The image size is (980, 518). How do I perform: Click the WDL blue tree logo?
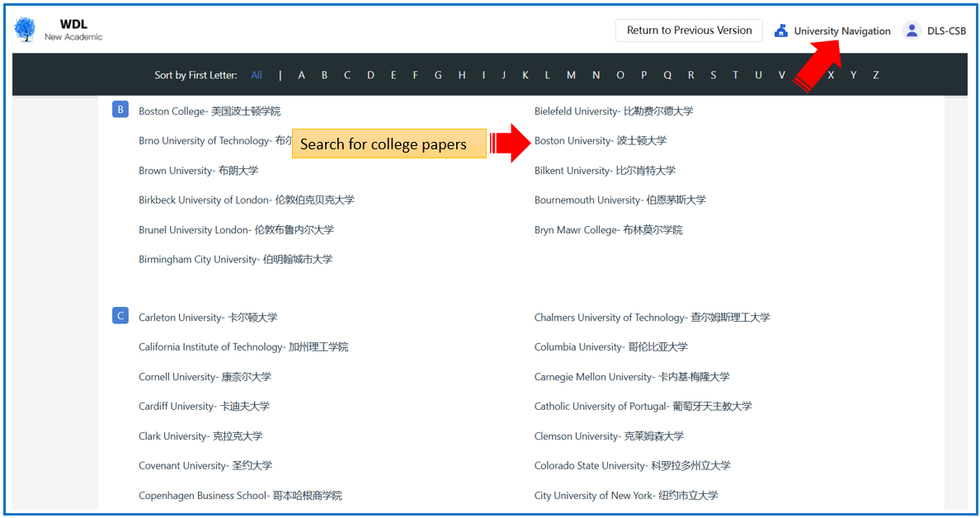click(26, 31)
